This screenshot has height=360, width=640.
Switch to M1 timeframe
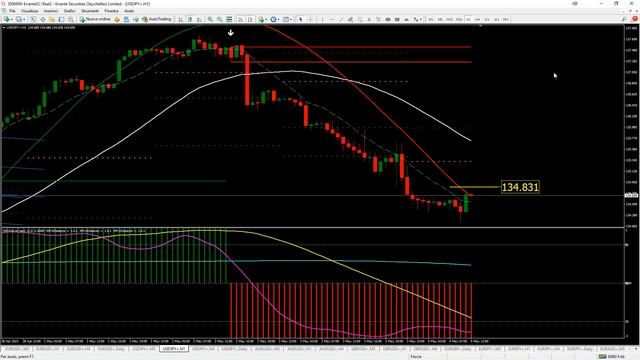tap(431, 19)
